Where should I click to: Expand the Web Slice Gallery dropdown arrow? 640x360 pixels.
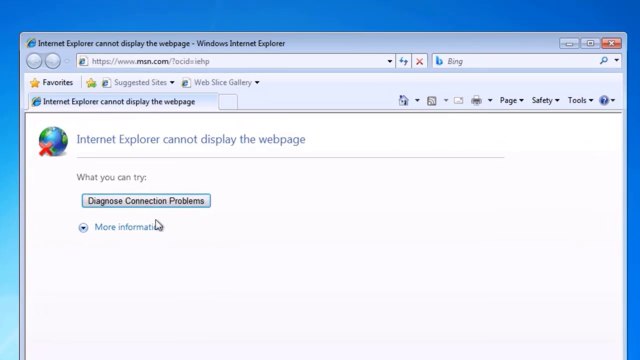(x=257, y=82)
